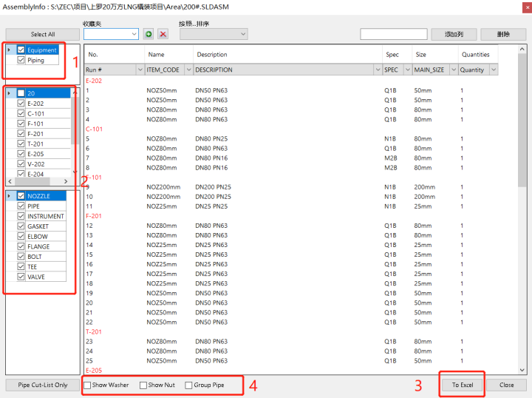
Task: Toggle the NOZZLE category checkbox
Action: click(21, 196)
